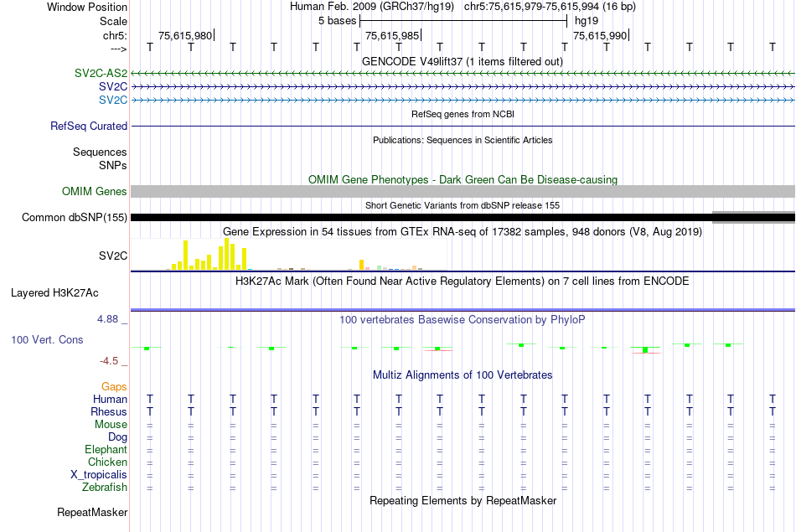Click the SV2C label beside the GTEx chart

tap(113, 256)
